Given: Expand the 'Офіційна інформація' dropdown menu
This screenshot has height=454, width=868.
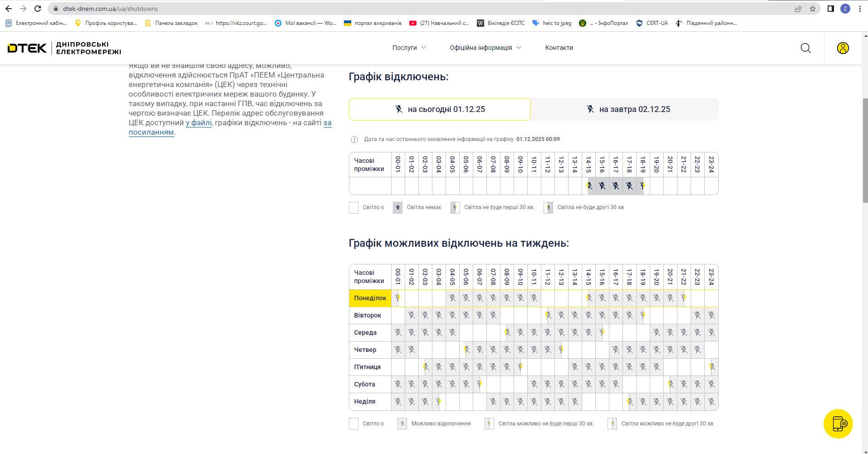Looking at the screenshot, I should 485,48.
